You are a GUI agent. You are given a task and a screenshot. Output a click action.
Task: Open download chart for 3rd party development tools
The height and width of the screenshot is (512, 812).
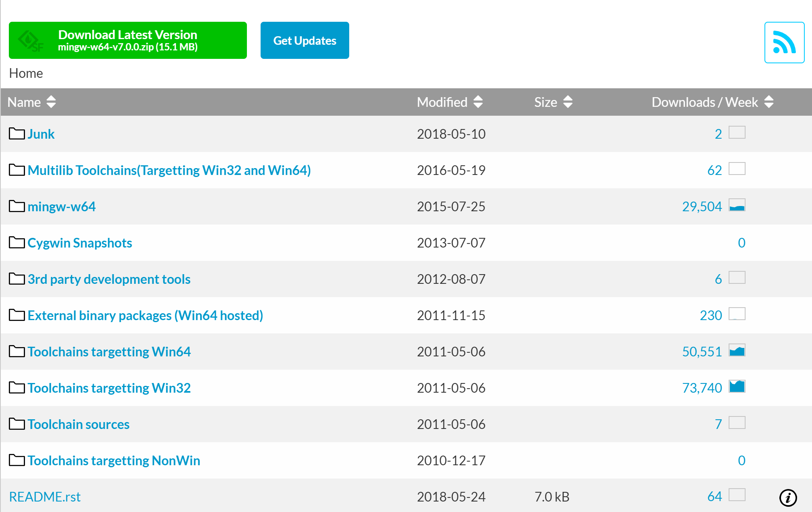tap(737, 277)
